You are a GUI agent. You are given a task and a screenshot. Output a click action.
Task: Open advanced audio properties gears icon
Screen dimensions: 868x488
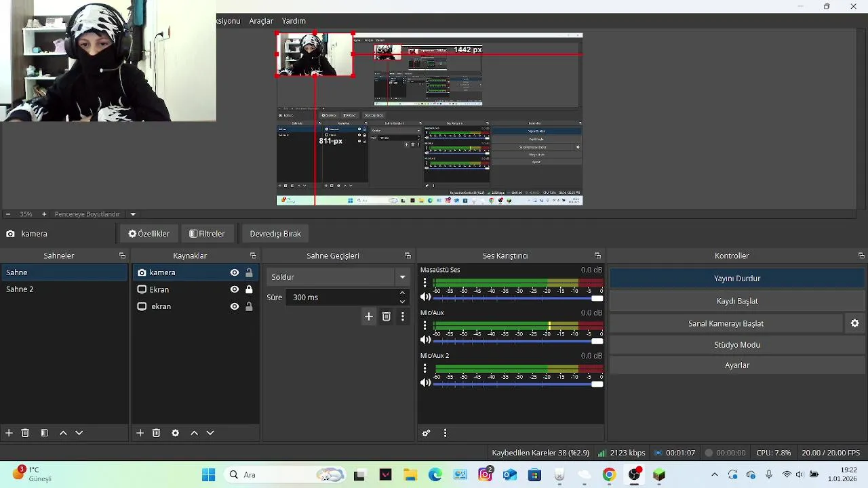[x=426, y=432]
